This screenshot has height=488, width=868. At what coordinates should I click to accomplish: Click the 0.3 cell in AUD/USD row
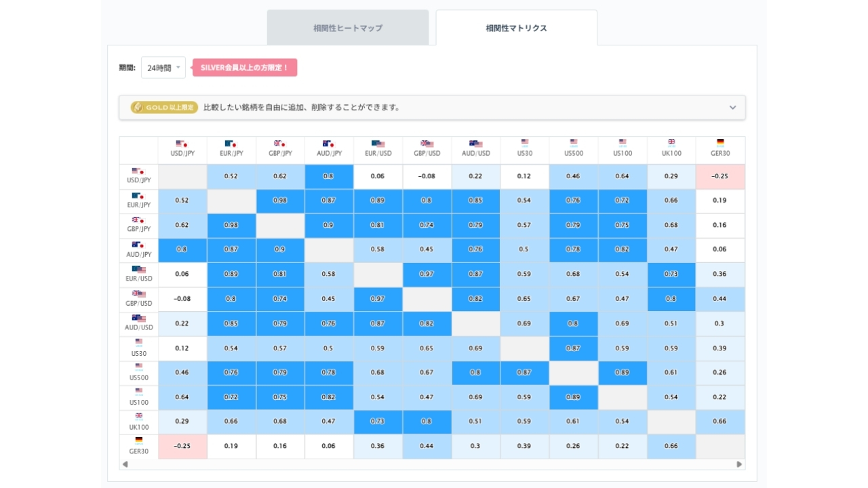pyautogui.click(x=720, y=323)
